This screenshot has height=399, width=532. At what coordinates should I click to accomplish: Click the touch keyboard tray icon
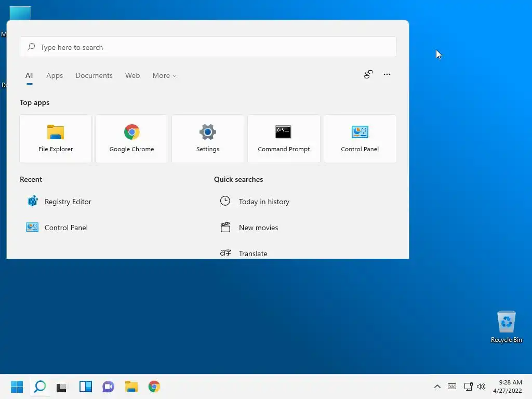(452, 387)
